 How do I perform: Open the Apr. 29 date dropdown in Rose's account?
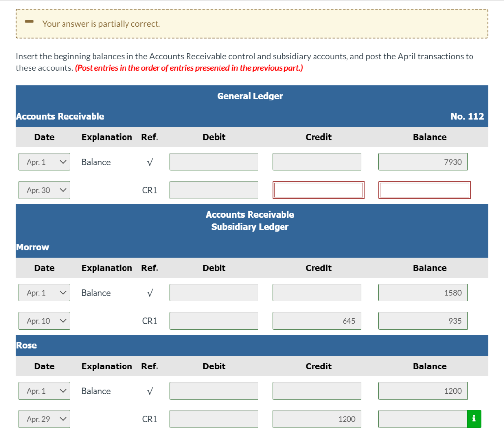(x=44, y=419)
